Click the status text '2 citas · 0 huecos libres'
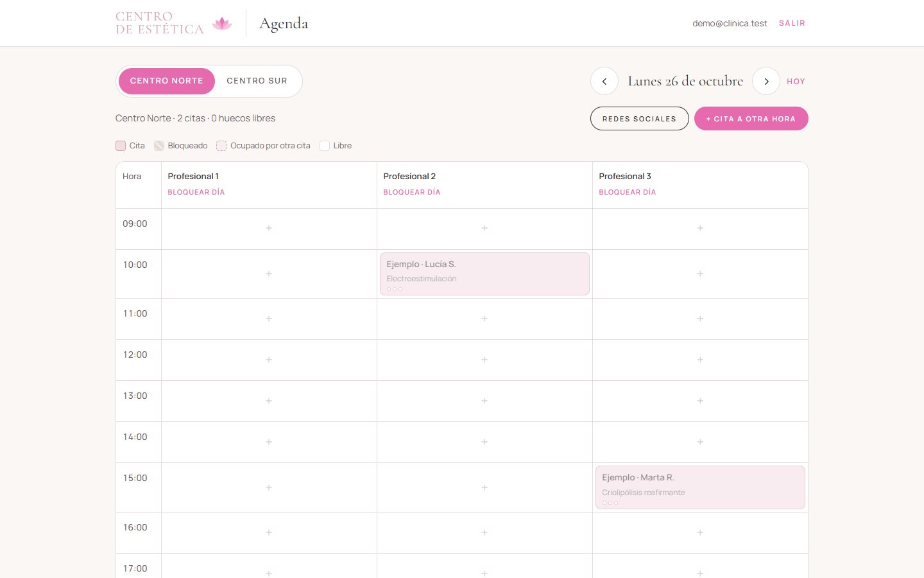924x578 pixels. pyautogui.click(x=226, y=118)
